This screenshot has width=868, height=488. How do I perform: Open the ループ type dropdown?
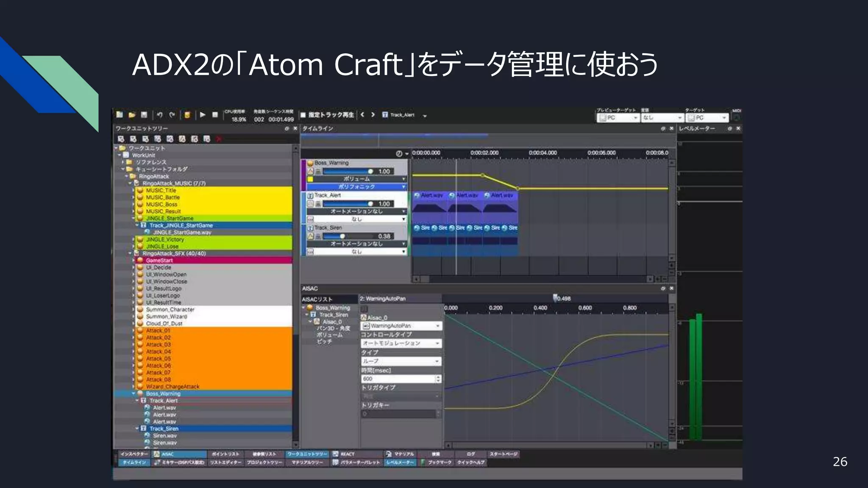point(401,361)
